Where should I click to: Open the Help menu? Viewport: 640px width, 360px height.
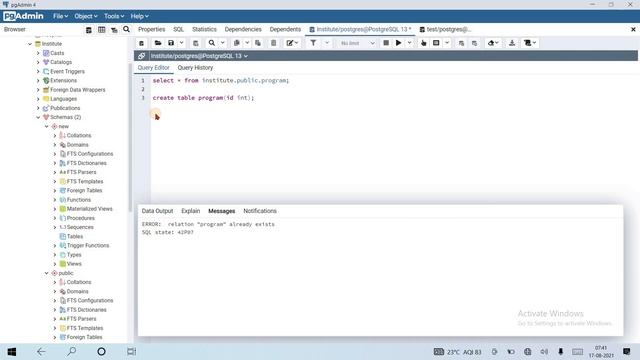point(140,16)
